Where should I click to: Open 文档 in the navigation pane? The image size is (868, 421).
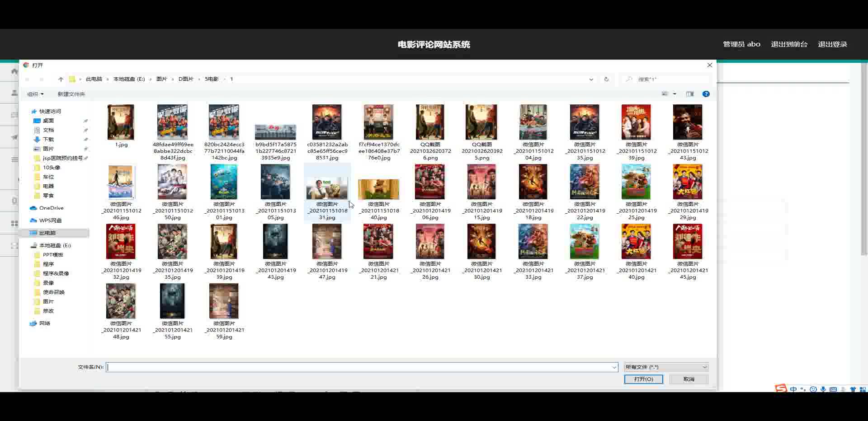tap(48, 130)
